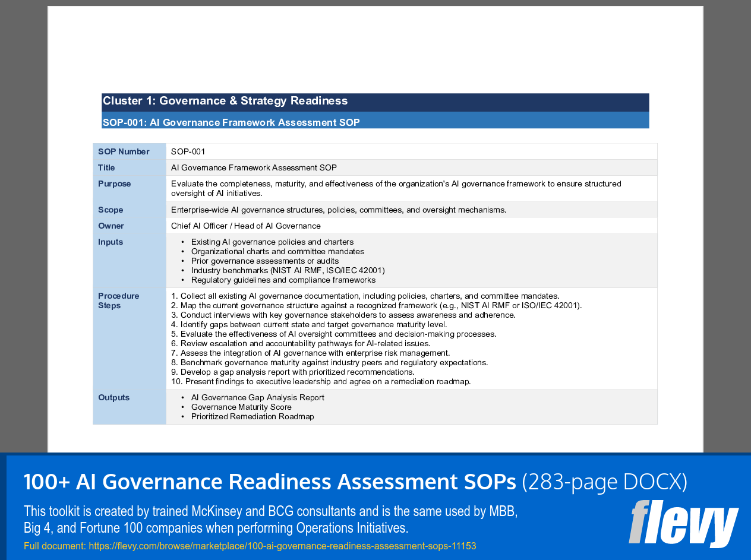This screenshot has width=751, height=560.
Task: Select the 'AI Governance Gap Analysis Report' bullet
Action: point(257,397)
